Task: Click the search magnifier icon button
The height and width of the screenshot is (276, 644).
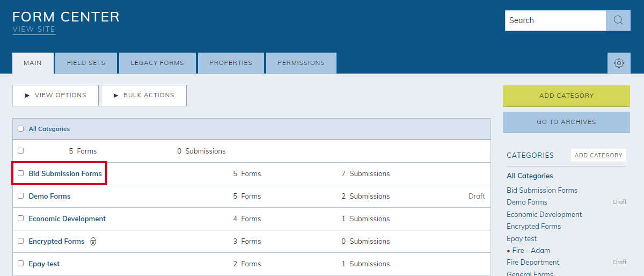Action: [618, 20]
